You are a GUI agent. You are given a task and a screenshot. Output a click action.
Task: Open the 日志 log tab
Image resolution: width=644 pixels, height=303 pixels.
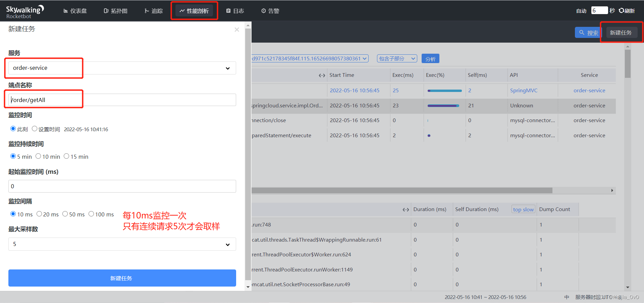235,11
